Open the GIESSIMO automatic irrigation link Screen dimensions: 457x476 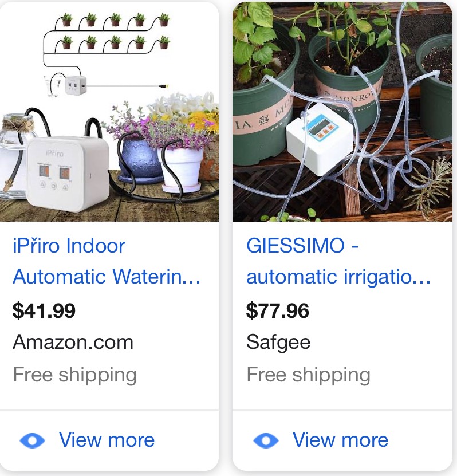[338, 261]
